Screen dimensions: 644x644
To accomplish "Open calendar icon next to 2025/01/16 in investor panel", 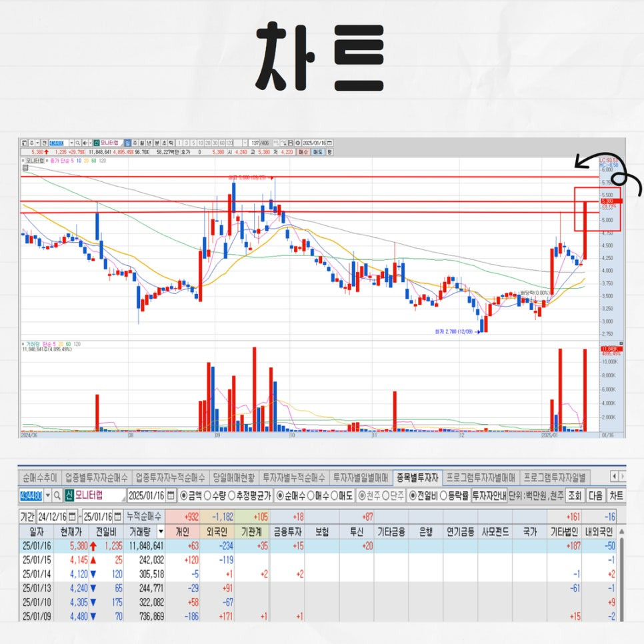I will [x=171, y=495].
